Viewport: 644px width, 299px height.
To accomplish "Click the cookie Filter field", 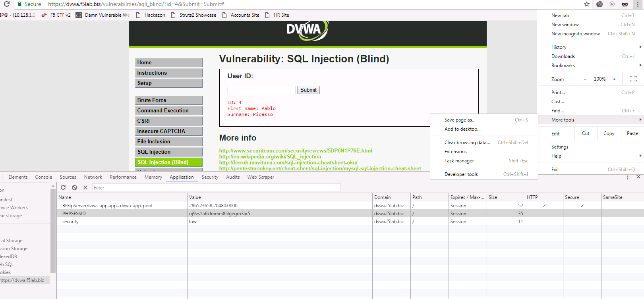I will click(x=217, y=188).
